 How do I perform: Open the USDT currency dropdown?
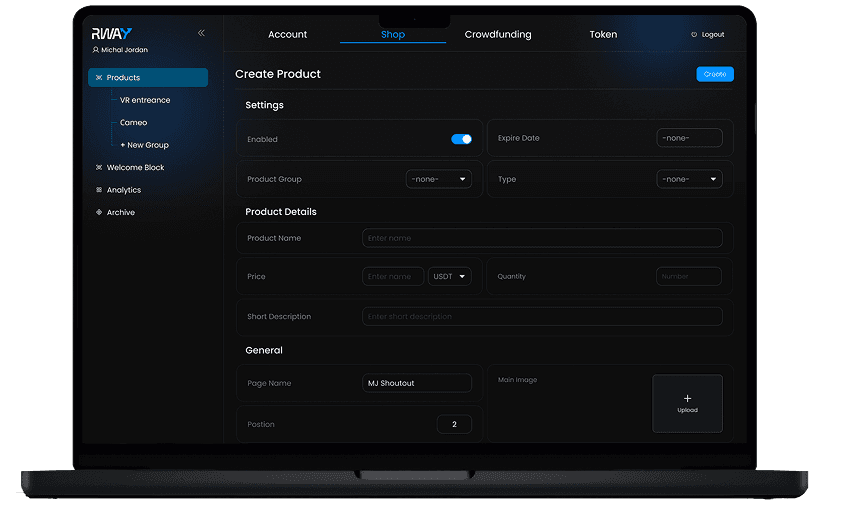click(449, 277)
